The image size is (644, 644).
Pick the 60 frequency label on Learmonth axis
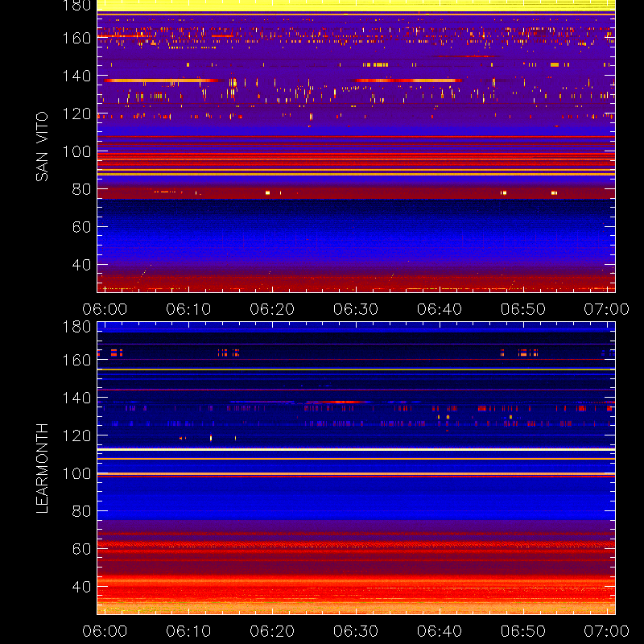point(81,549)
